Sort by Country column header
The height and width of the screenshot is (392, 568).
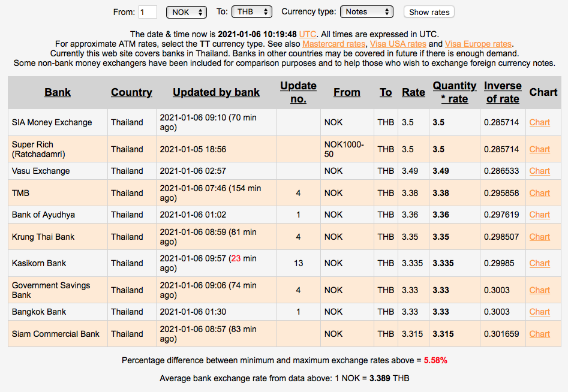tap(131, 92)
